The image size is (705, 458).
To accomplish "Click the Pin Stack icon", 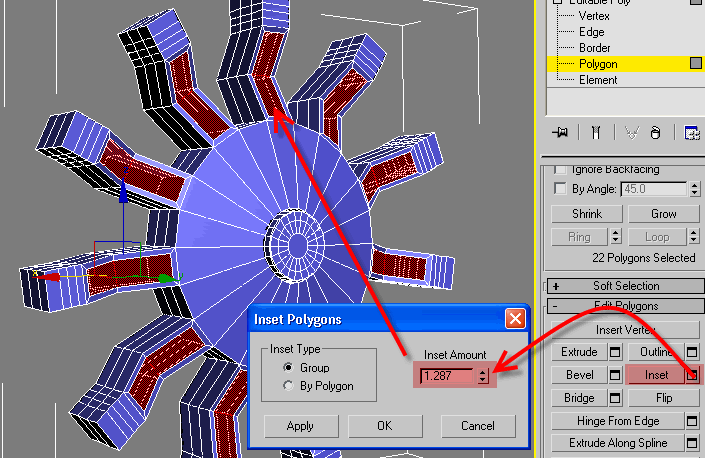I will coord(560,132).
